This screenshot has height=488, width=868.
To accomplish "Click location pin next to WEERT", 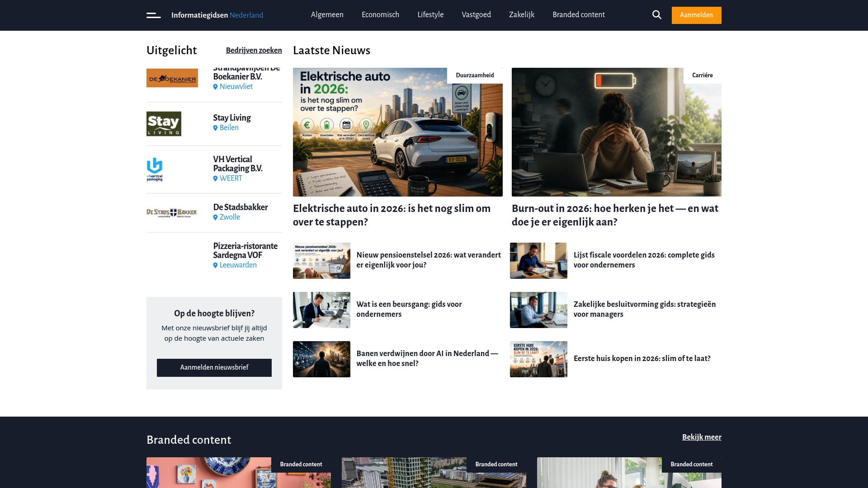I will click(216, 178).
